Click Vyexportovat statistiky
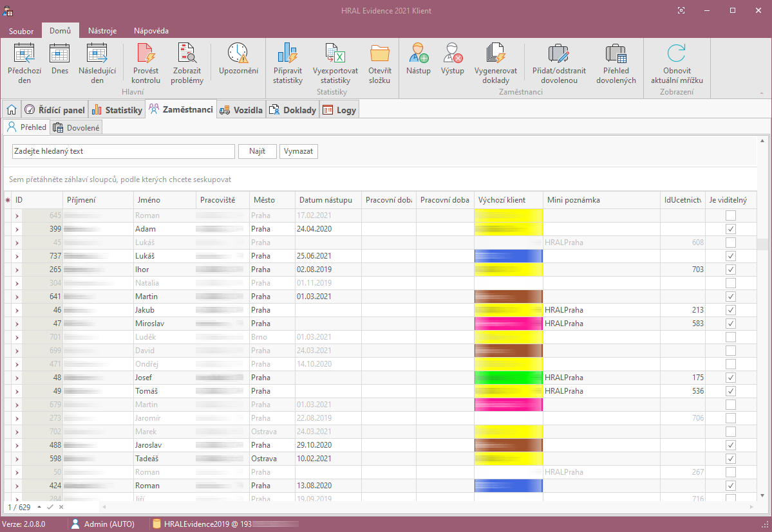The width and height of the screenshot is (772, 532). tap(335, 64)
